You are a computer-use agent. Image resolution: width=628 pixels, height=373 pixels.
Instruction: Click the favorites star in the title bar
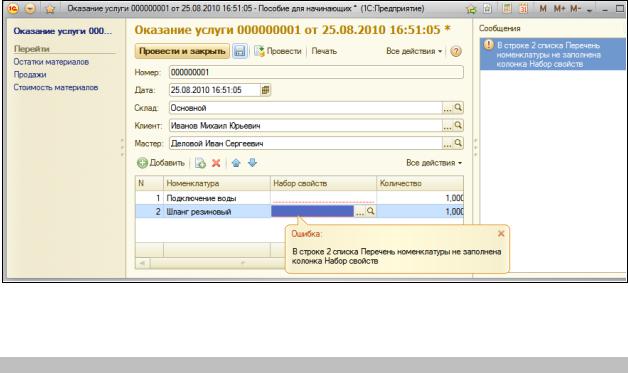coord(50,9)
